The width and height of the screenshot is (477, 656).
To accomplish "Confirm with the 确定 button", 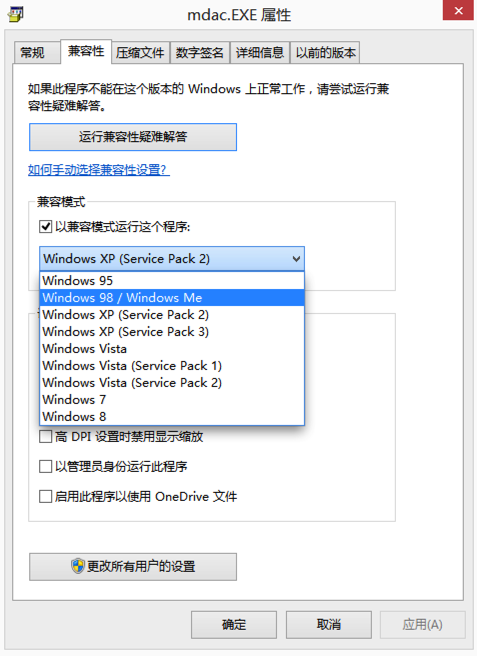I will [x=234, y=625].
